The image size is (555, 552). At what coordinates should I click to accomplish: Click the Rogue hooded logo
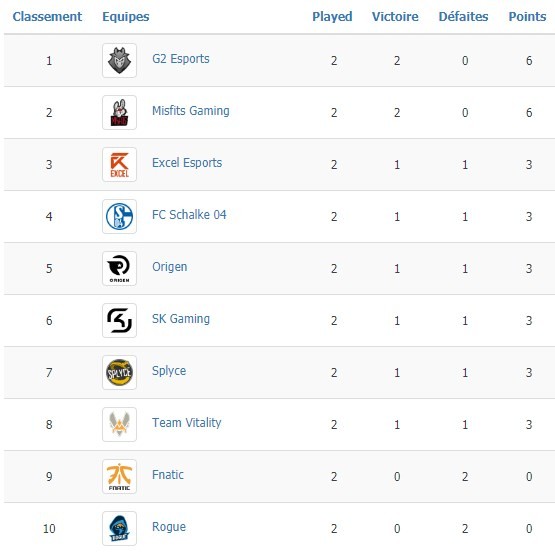(x=119, y=529)
